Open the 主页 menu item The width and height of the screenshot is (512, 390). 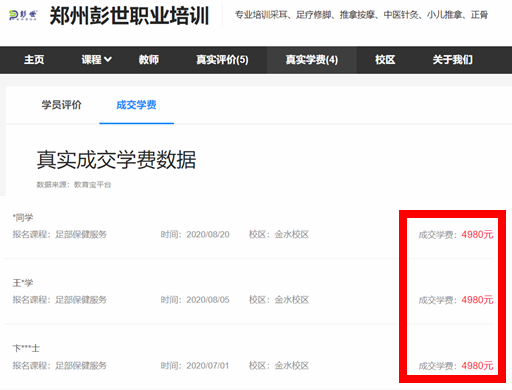[34, 60]
